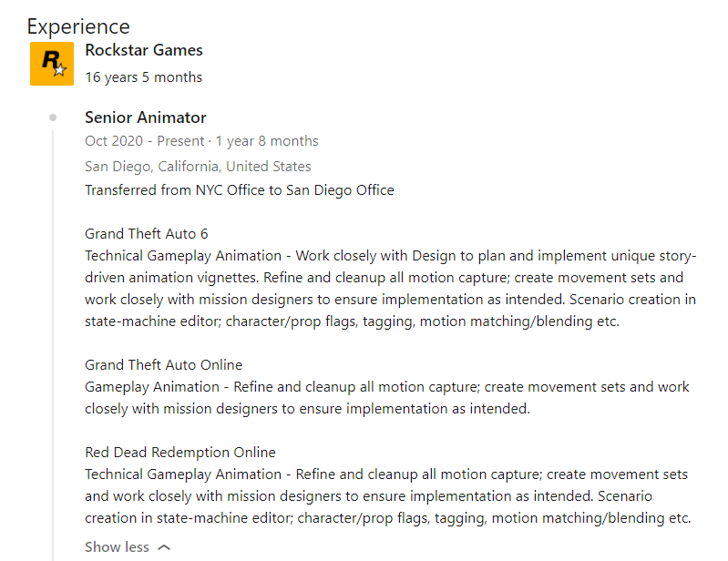Image resolution: width=728 pixels, height=561 pixels.
Task: Click the Oct 2020 - Present date range
Action: (x=144, y=141)
